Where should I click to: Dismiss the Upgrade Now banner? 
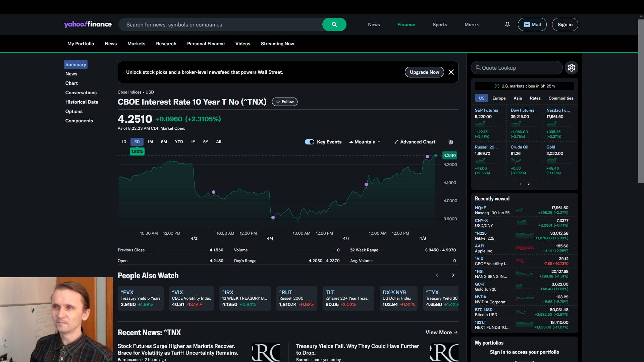(451, 72)
